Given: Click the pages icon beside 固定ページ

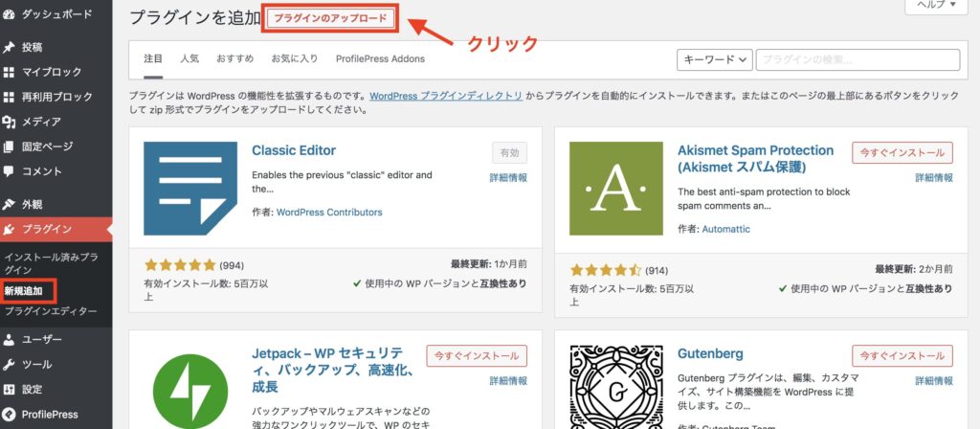Looking at the screenshot, I should pos(9,147).
